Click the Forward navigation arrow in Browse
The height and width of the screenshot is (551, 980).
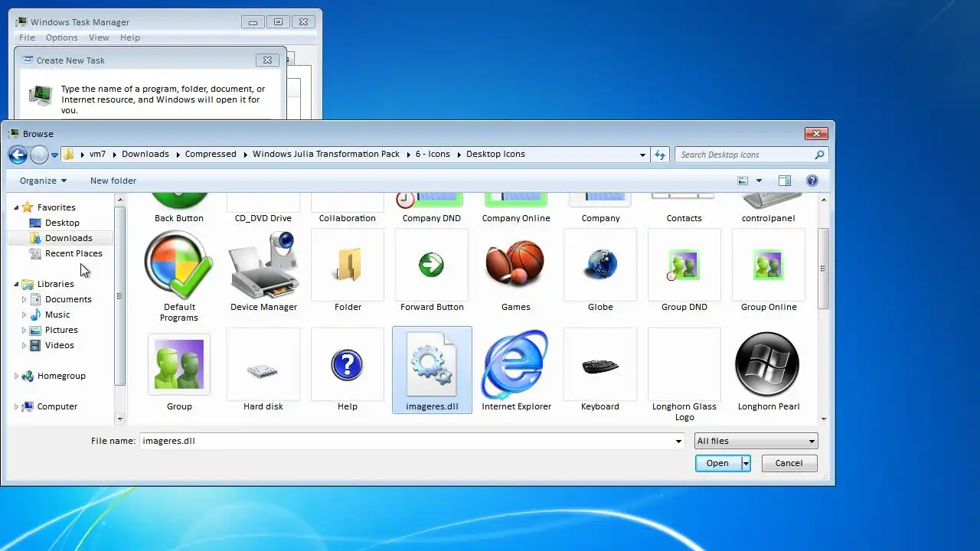coord(39,155)
